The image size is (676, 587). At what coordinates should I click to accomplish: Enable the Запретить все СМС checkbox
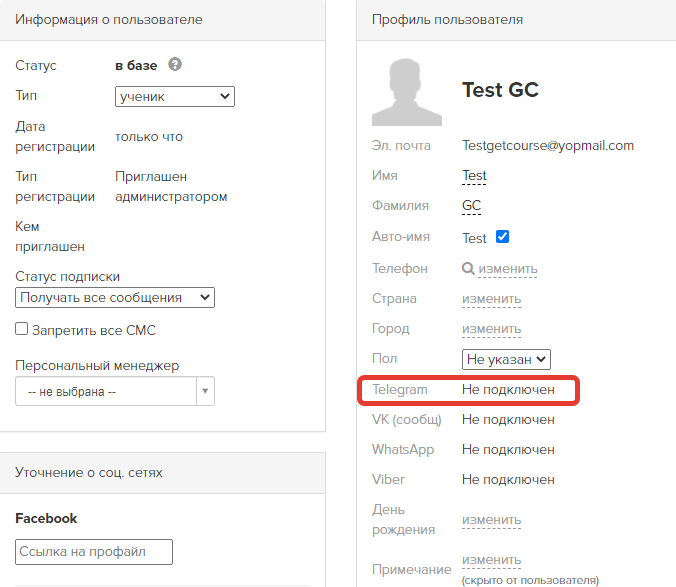tap(22, 329)
